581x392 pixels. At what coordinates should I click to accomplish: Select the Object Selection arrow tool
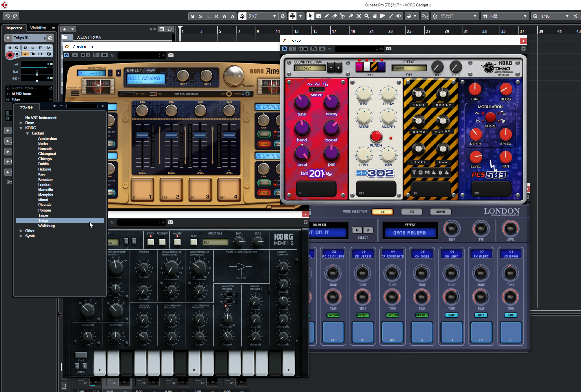[310, 16]
